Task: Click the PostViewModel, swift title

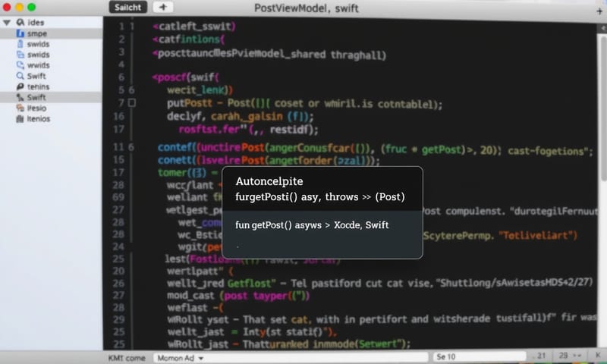Action: 307,8
